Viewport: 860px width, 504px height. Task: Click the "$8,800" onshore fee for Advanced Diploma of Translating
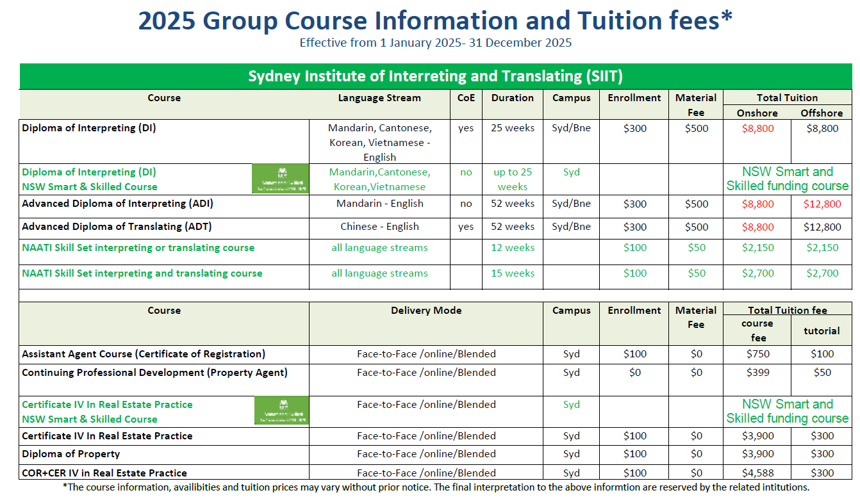click(x=757, y=227)
